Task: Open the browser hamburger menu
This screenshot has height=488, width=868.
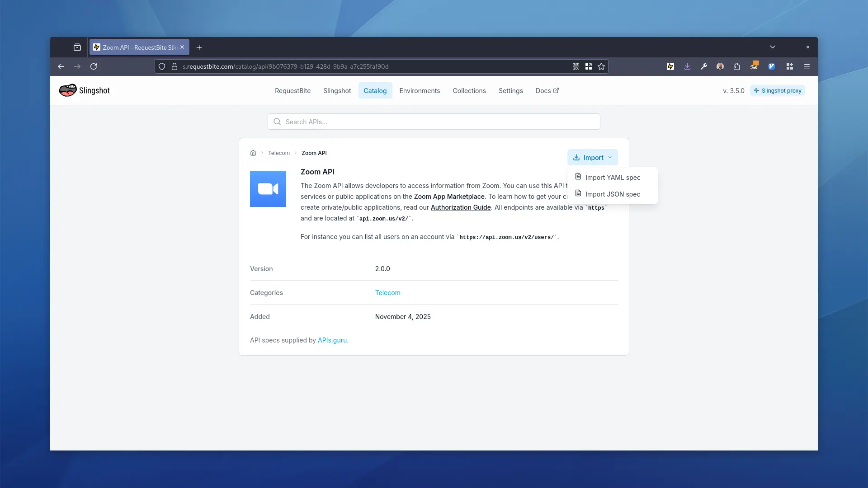Action: [x=807, y=66]
